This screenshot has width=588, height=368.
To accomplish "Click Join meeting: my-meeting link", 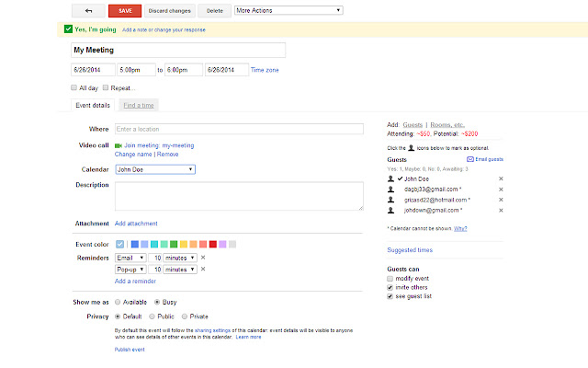I will pyautogui.click(x=159, y=145).
